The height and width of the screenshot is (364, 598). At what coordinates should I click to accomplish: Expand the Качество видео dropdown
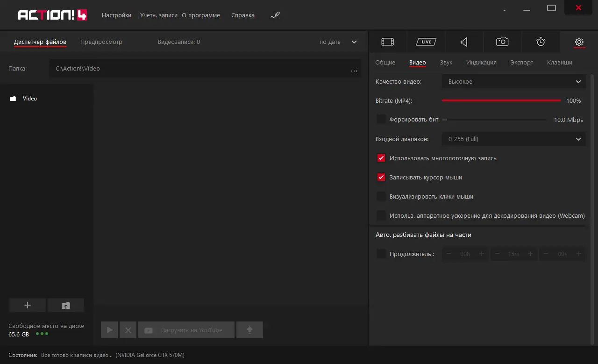coord(513,82)
